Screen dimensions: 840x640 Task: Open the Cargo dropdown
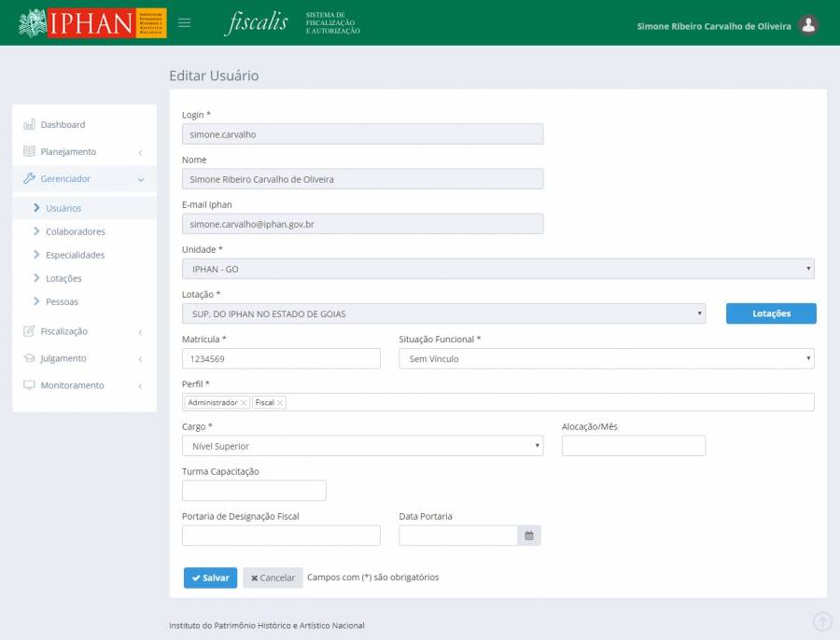click(x=362, y=447)
